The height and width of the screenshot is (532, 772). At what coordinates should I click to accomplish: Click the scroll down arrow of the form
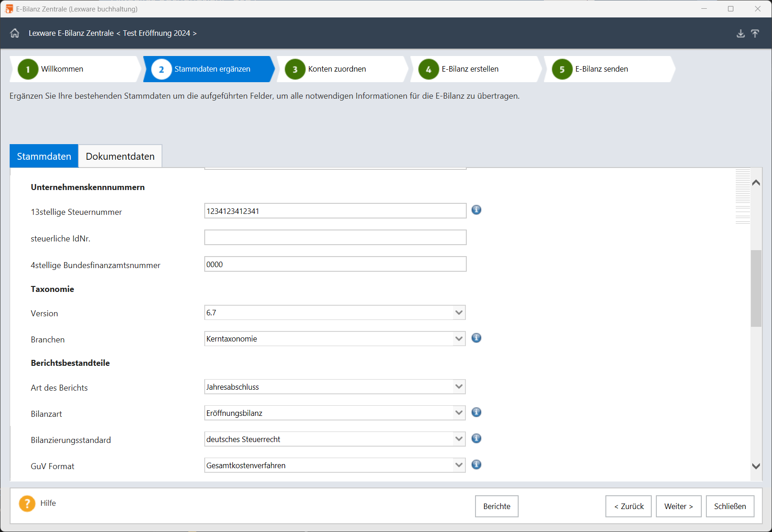[756, 466]
